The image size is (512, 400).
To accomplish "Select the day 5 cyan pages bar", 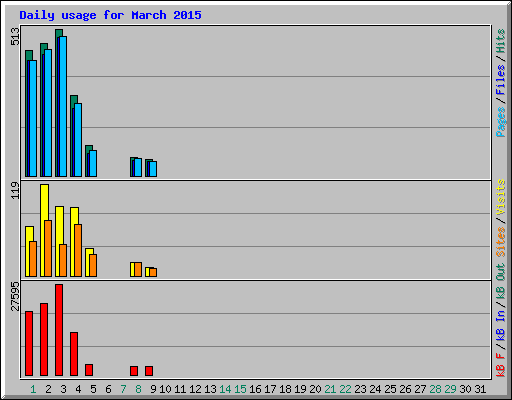I will pyautogui.click(x=93, y=163).
